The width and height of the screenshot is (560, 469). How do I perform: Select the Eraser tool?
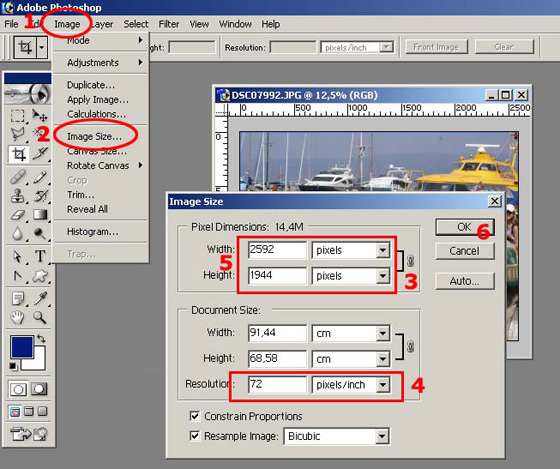click(17, 215)
